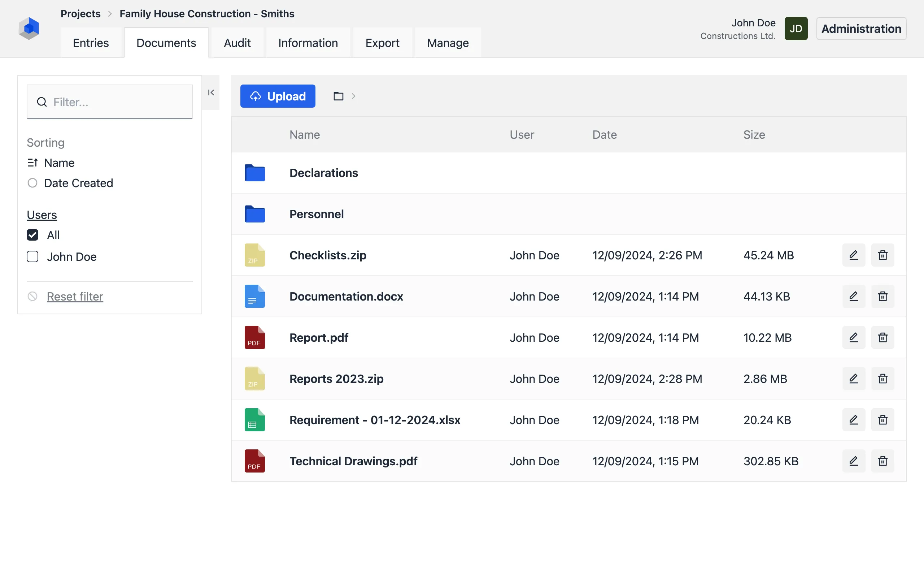
Task: Check the John Doe user filter
Action: tap(32, 256)
